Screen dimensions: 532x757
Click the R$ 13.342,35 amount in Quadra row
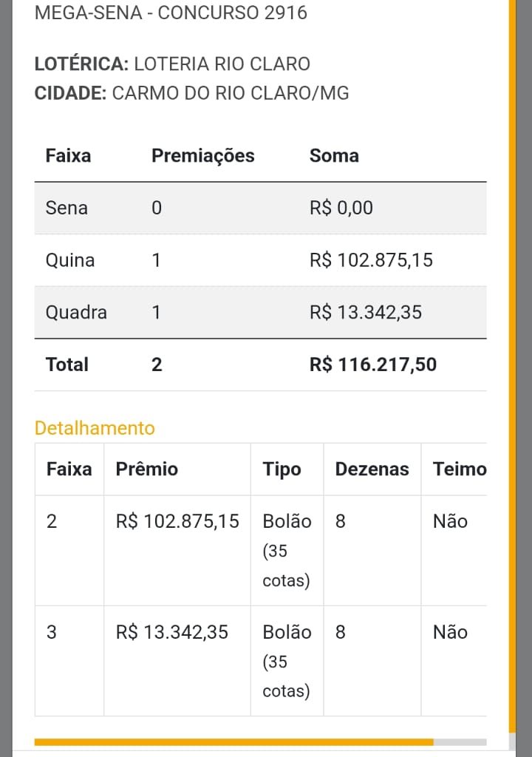pyautogui.click(x=366, y=312)
